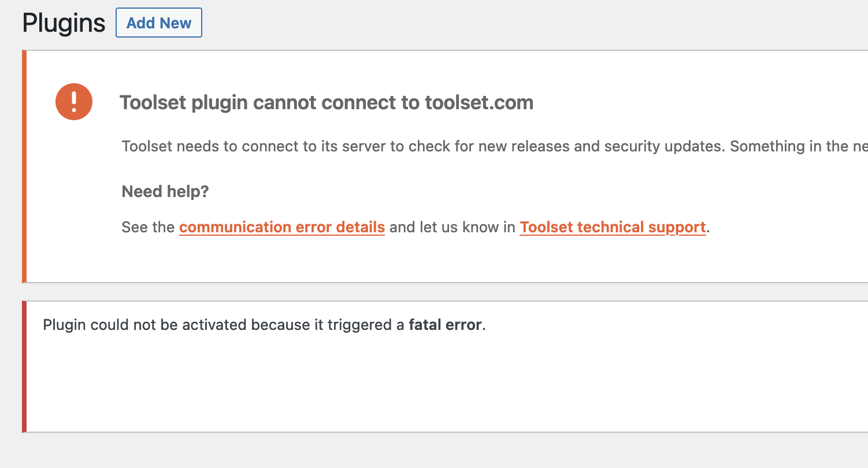Screen dimensions: 868x468
Task: Click the 'toolset.com' word in the heading
Action: pos(479,103)
